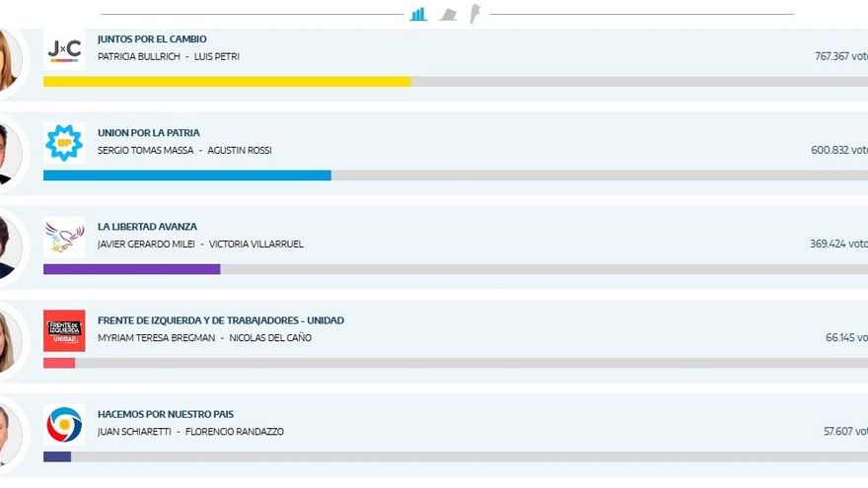868x488 pixels.
Task: Click the '369.424' vote count
Action: tap(830, 244)
